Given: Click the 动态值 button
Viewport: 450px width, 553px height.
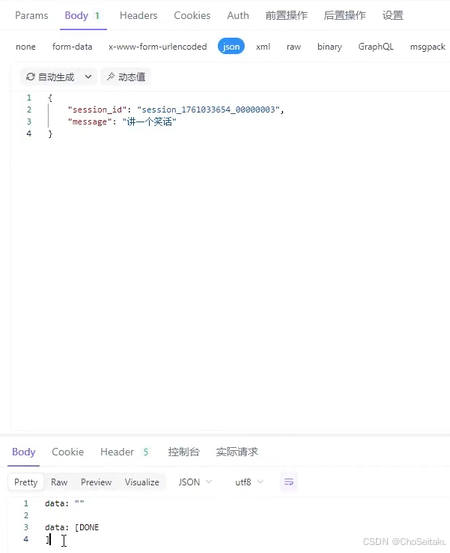Looking at the screenshot, I should tap(126, 77).
